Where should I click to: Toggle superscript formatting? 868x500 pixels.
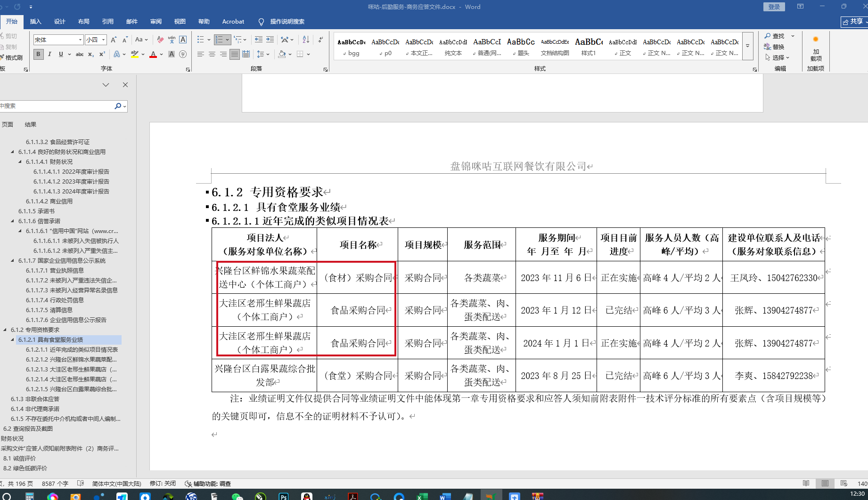pos(102,55)
